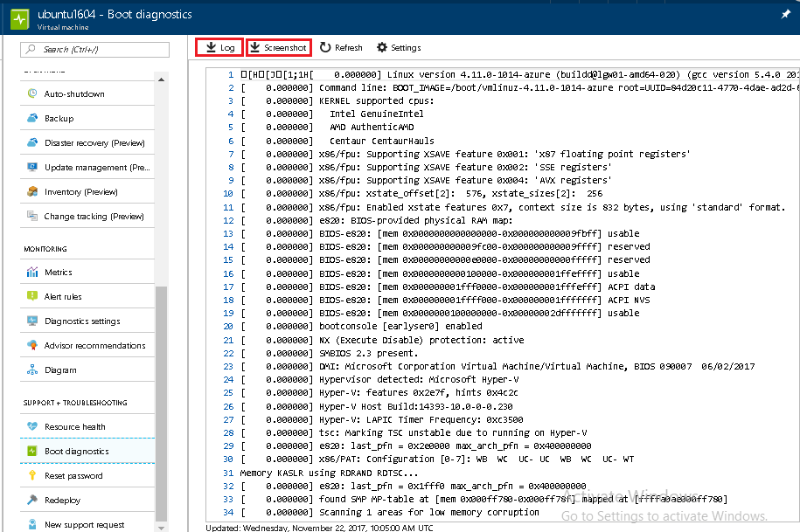This screenshot has width=800, height=532.
Task: Open Change tracking (Preview)
Action: click(x=87, y=216)
